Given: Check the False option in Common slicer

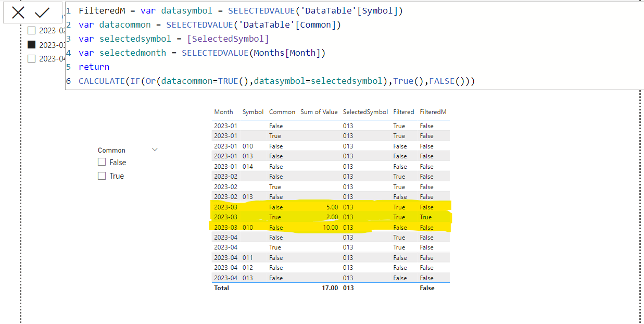Looking at the screenshot, I should (102, 163).
